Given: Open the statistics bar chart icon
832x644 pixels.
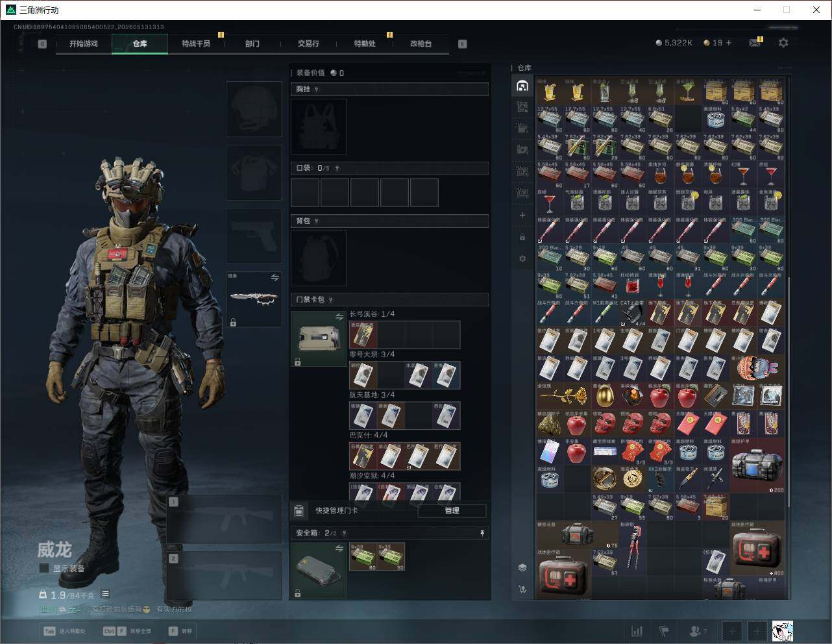Looking at the screenshot, I should (x=637, y=631).
